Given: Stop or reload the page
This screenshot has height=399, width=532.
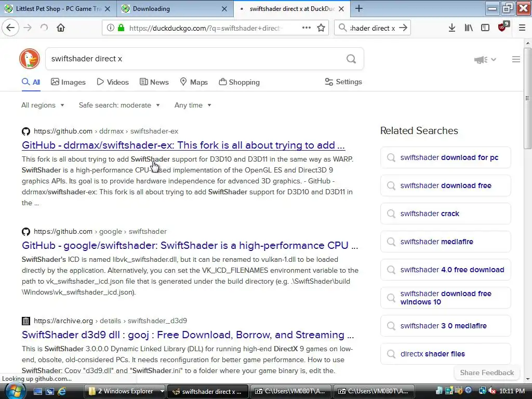Looking at the screenshot, I should 44,28.
